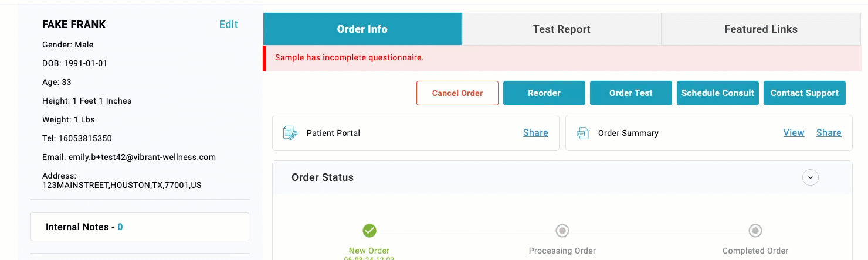View the Order Summary
This screenshot has width=868, height=260.
pyautogui.click(x=794, y=133)
